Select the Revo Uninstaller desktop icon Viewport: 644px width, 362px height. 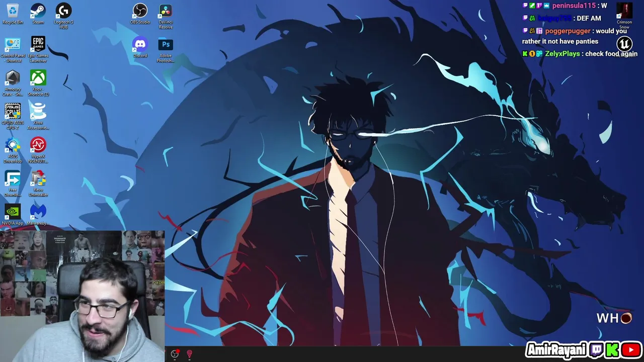pyautogui.click(x=38, y=184)
